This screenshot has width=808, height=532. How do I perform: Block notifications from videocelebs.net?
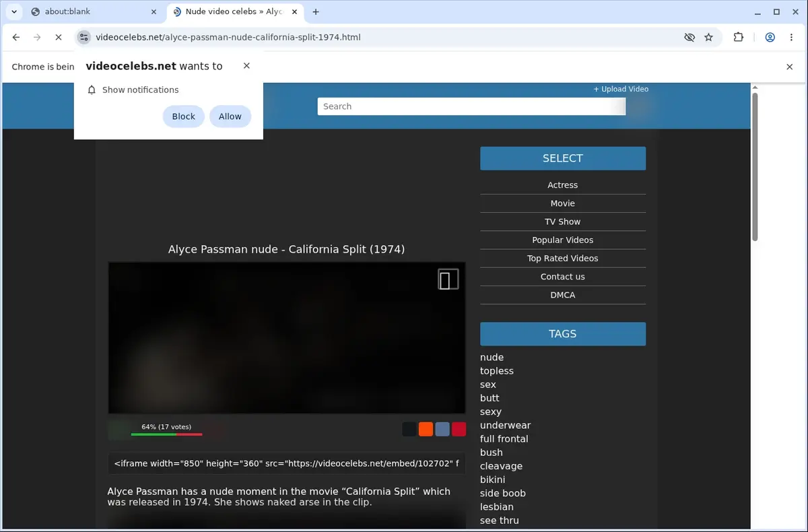[183, 117]
